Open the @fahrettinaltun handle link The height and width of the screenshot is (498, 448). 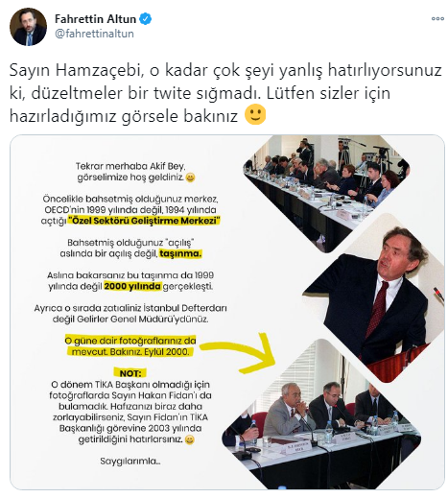tap(94, 34)
